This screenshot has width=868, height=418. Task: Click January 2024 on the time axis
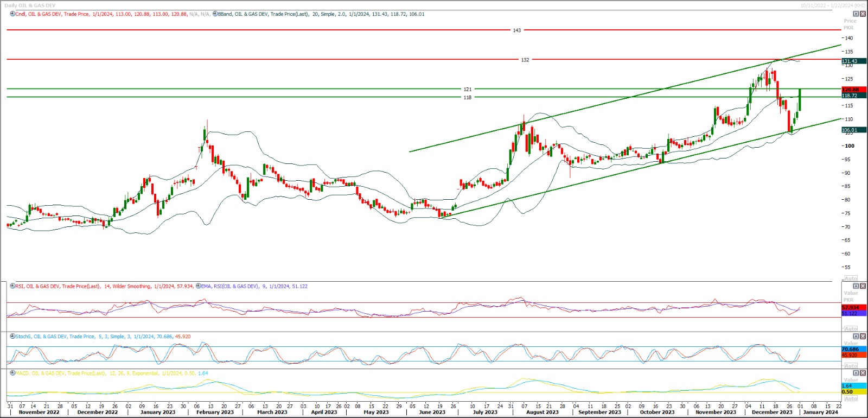coord(820,412)
